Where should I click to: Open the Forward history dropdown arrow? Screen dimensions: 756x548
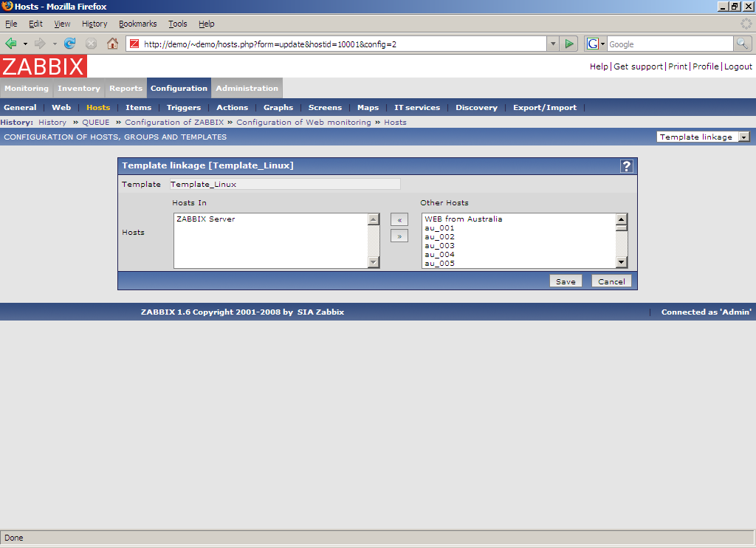55,44
